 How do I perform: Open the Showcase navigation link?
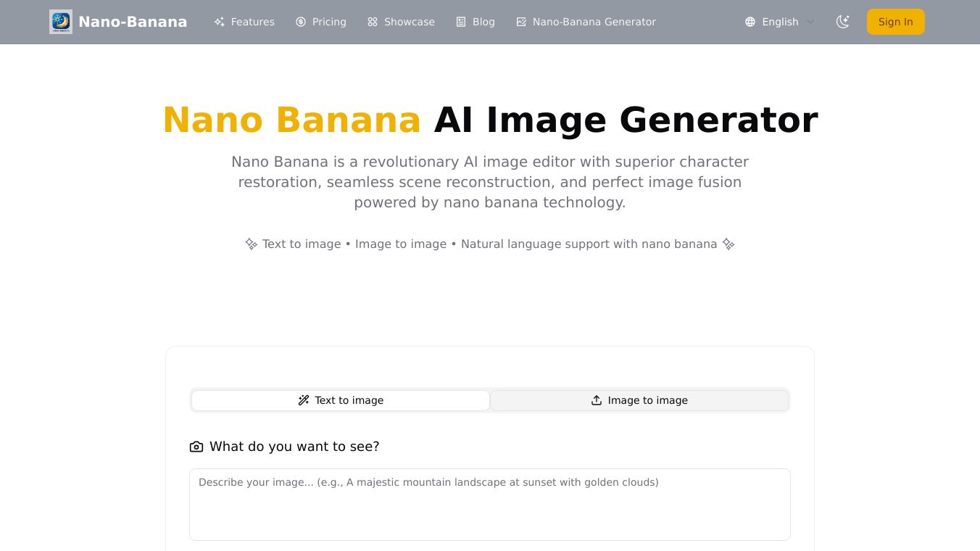pos(409,22)
